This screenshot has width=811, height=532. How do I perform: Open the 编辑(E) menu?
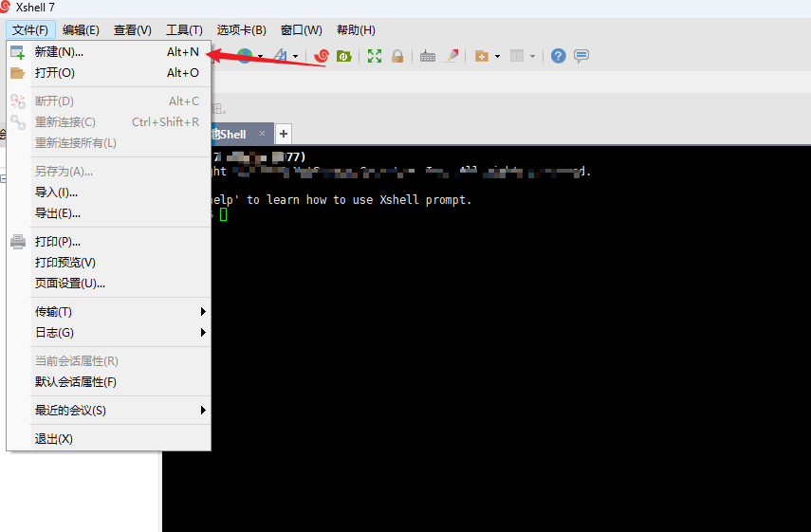click(81, 30)
